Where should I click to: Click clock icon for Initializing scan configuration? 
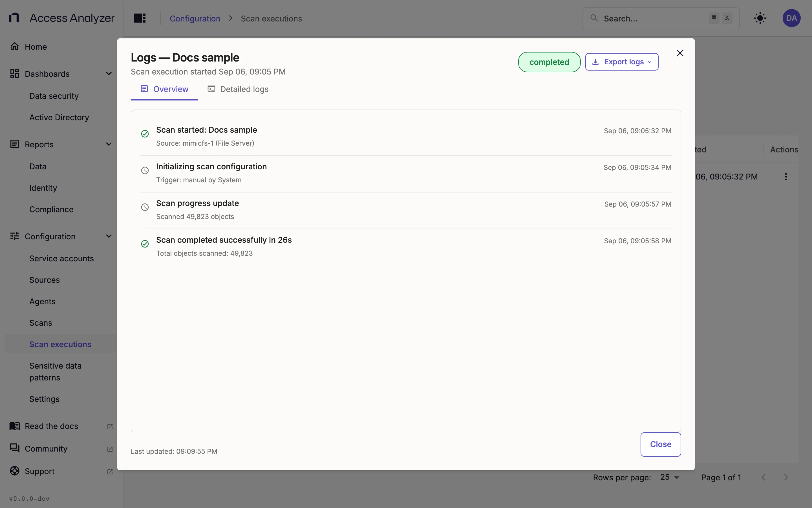pyautogui.click(x=145, y=170)
